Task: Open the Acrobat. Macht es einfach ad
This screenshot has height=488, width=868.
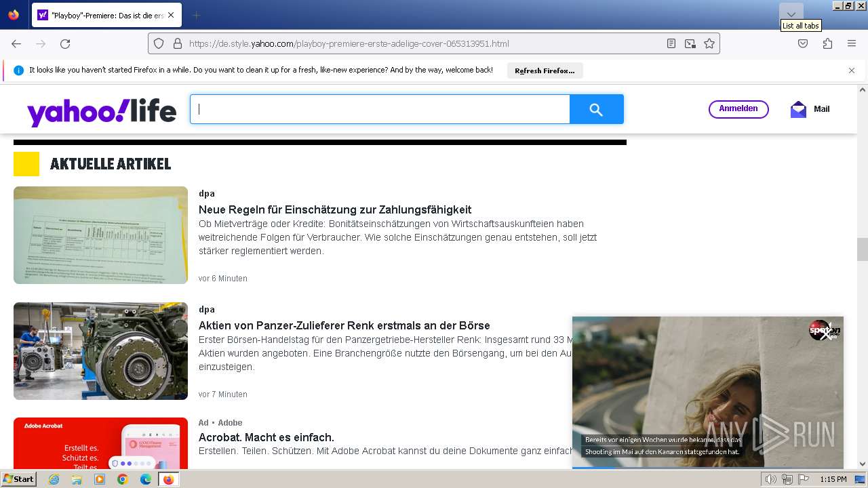Action: click(267, 438)
